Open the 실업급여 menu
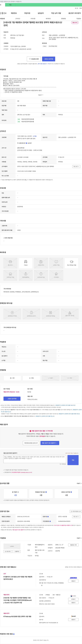This screenshot has width=82, height=644. click(41, 13)
